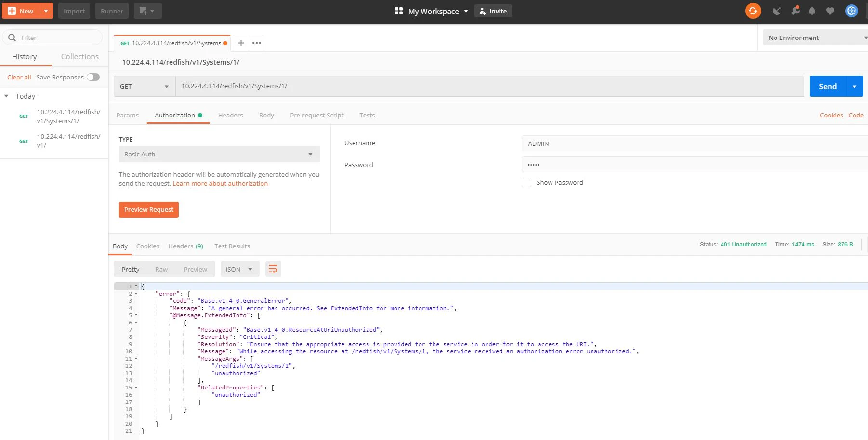Image resolution: width=868 pixels, height=440 pixels.
Task: Click the 401 Unauthorized status text
Action: click(743, 245)
